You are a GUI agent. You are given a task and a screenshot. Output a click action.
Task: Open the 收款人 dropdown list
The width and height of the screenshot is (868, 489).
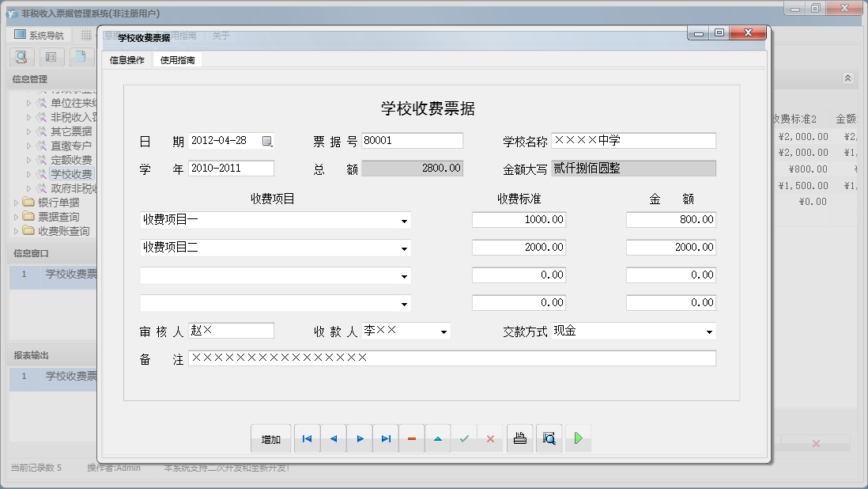point(444,331)
